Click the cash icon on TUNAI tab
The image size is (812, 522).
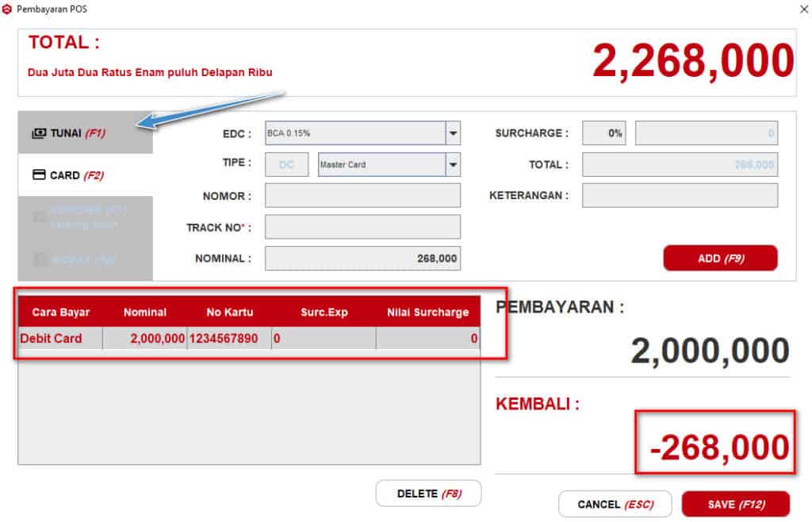39,133
